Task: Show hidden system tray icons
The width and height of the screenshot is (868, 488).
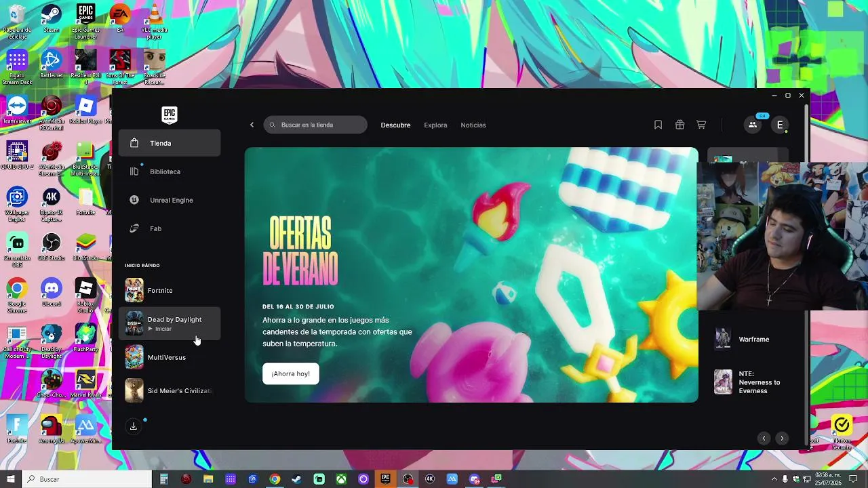Action: (774, 479)
